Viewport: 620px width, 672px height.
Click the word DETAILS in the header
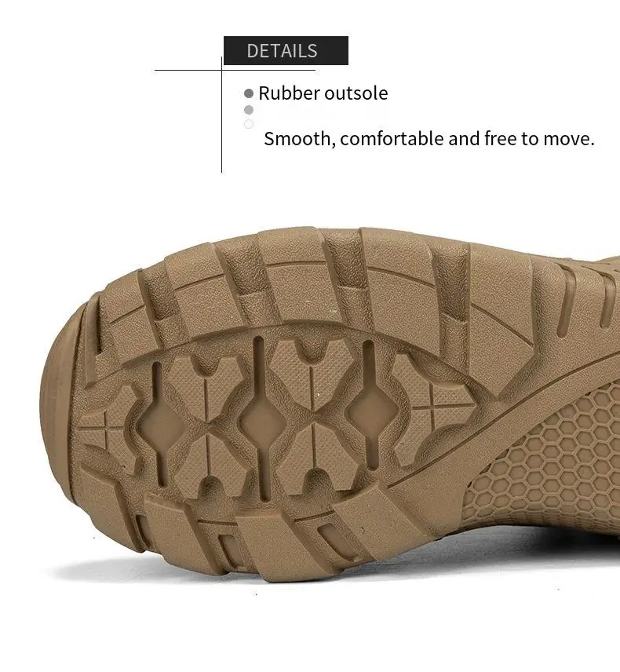point(282,51)
